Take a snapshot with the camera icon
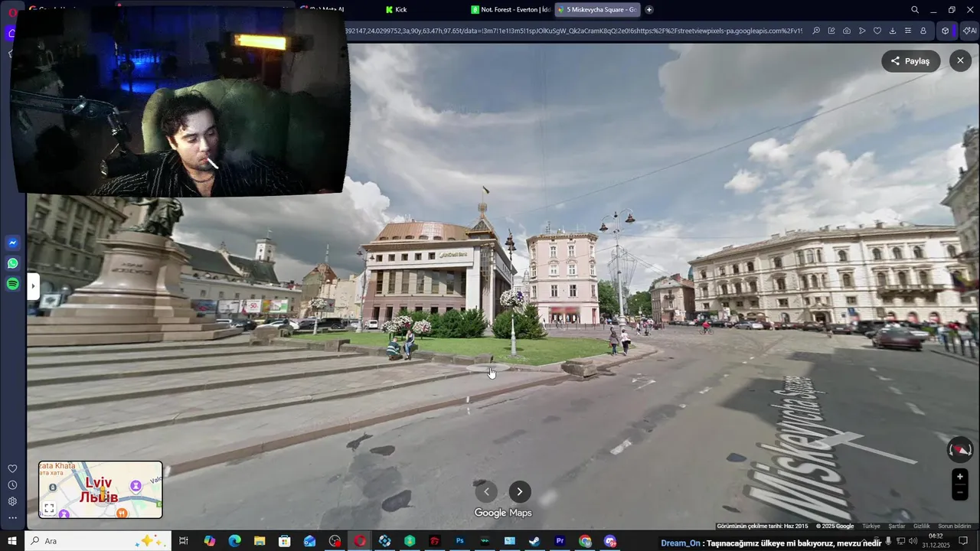 pos(847,31)
